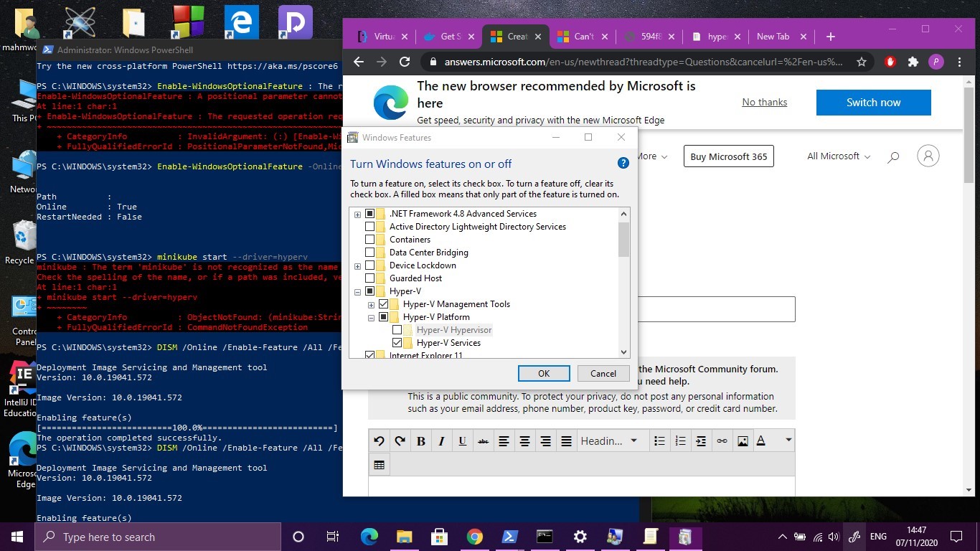The image size is (980, 551).
Task: Click the Chrome address bar URL
Action: coord(643,62)
